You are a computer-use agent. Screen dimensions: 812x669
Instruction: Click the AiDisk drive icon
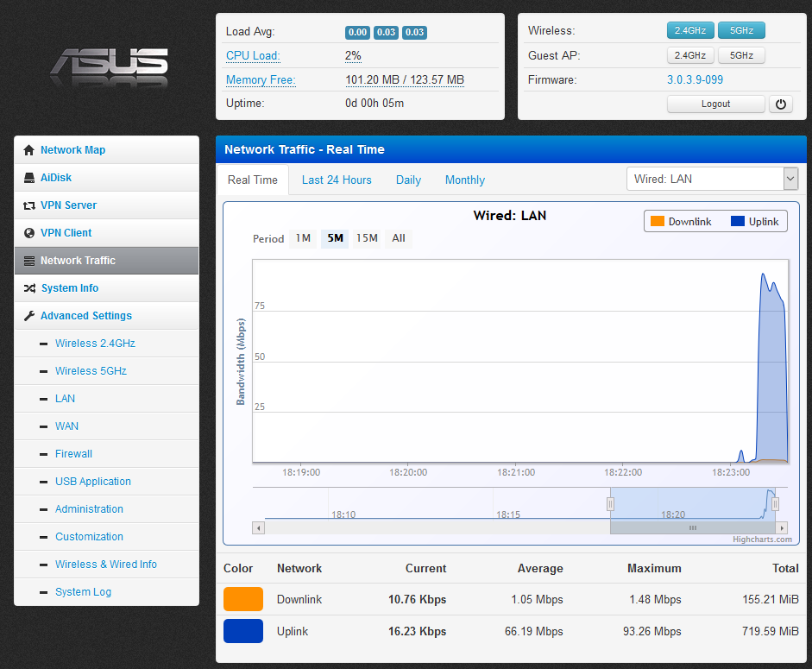pos(29,178)
